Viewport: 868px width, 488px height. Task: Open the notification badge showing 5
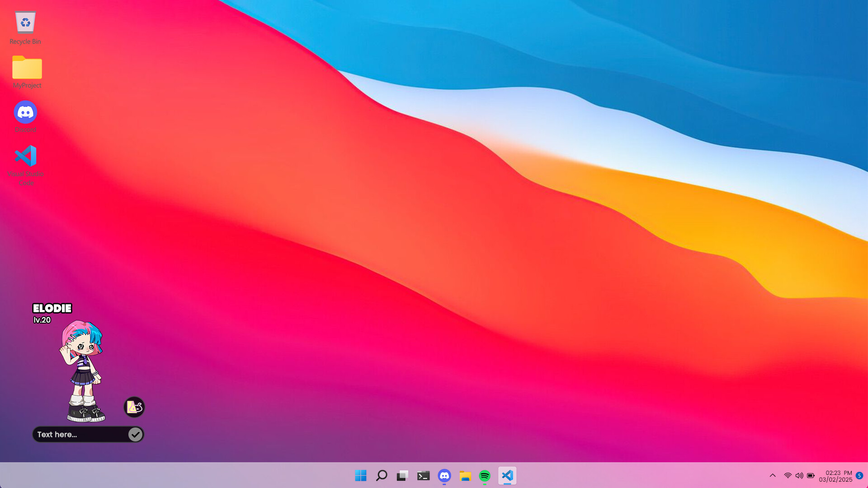860,475
